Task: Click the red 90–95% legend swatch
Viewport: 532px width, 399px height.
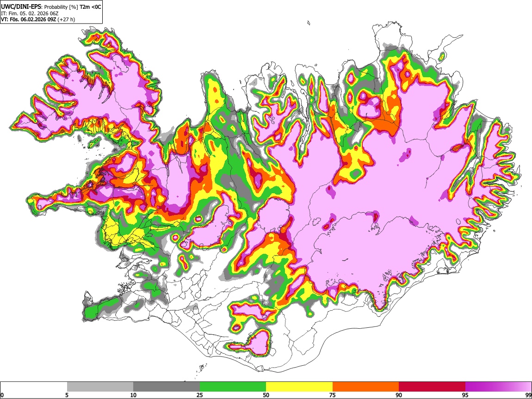Action: (432, 387)
